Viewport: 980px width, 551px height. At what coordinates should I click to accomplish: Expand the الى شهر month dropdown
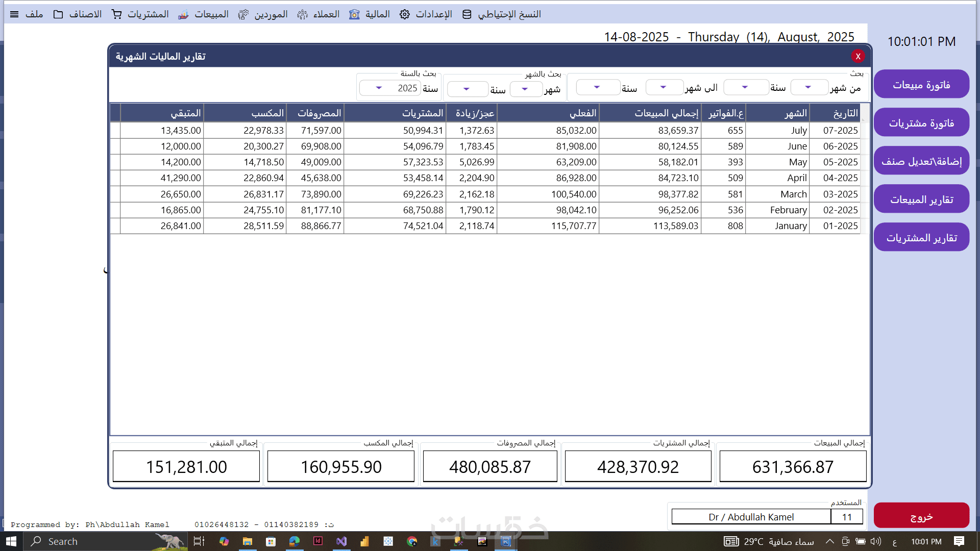[x=663, y=88]
